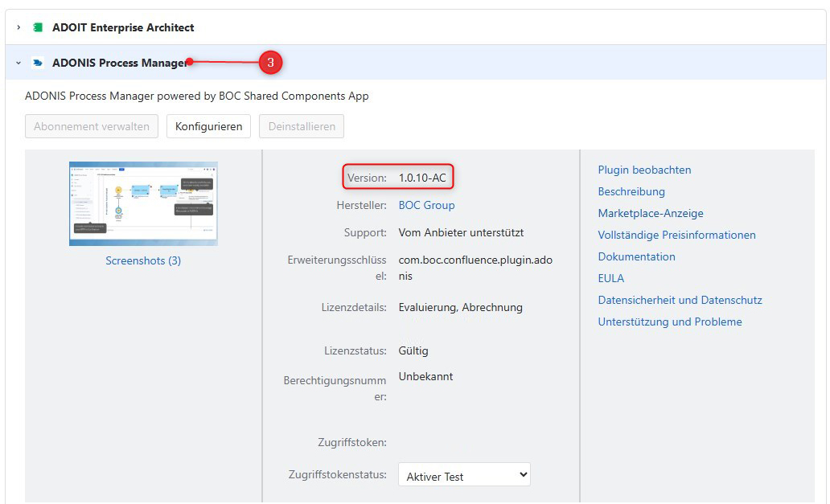The height and width of the screenshot is (504, 830).
Task: Open the Beschreibung link
Action: (631, 191)
